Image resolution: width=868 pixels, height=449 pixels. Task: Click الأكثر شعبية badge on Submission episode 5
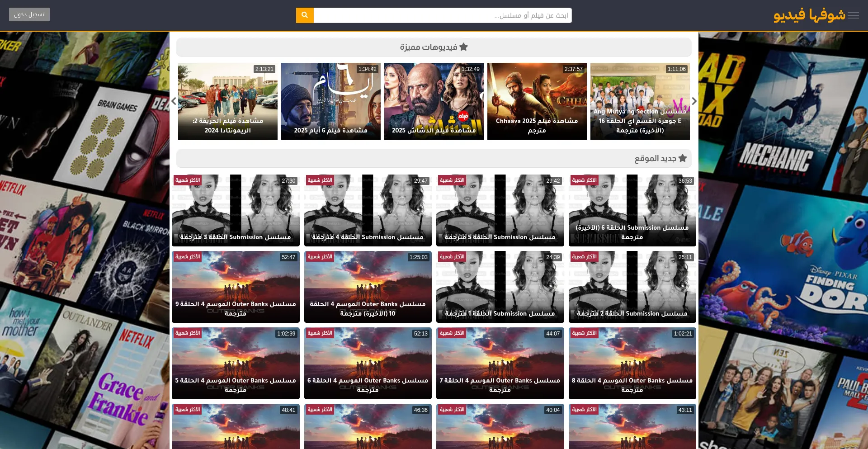[452, 180]
